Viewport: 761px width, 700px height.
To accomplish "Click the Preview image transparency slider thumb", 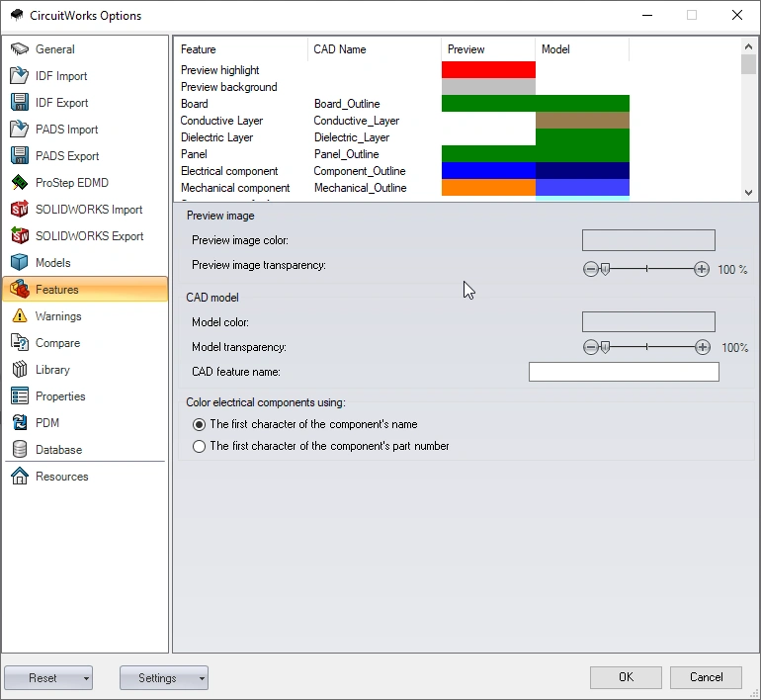I will (x=605, y=269).
